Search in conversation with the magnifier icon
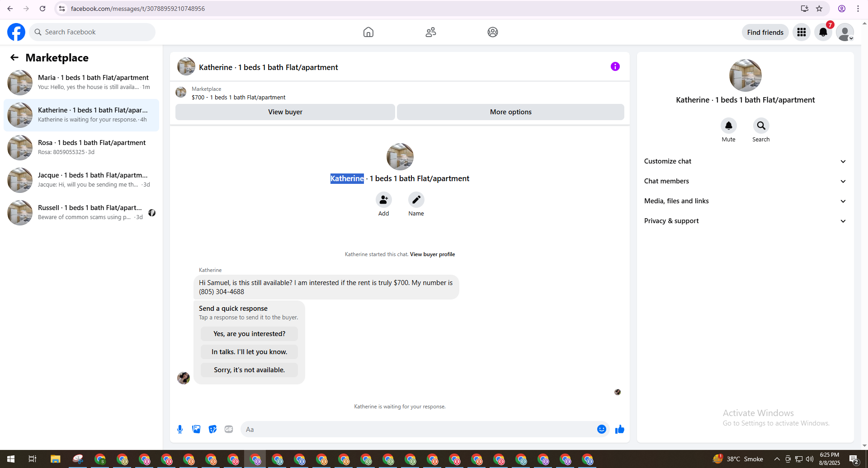 [x=761, y=126]
